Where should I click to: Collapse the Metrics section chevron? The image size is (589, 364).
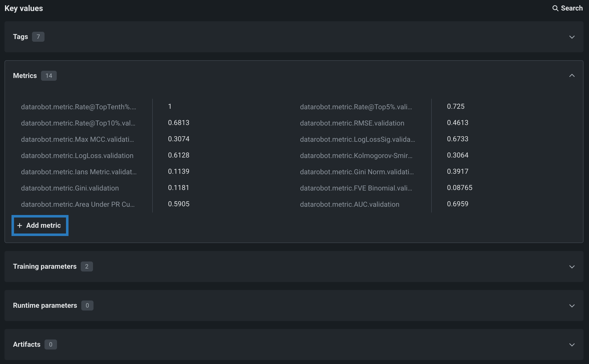pos(572,75)
